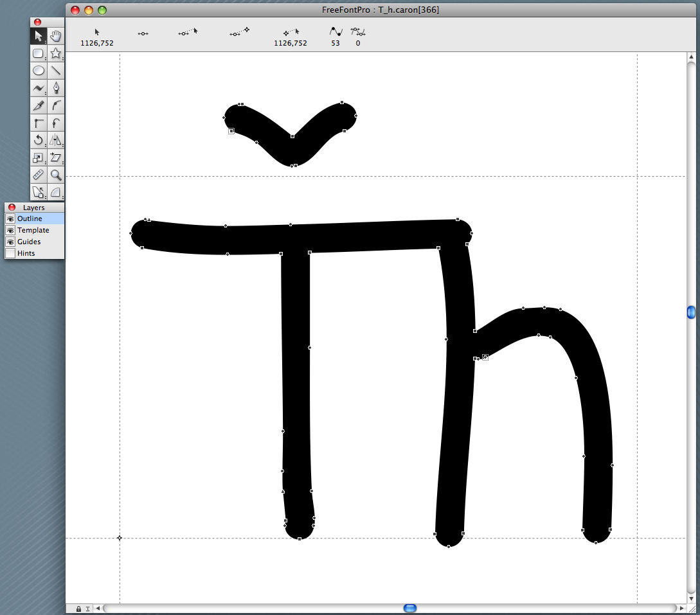This screenshot has width=700, height=615.
Task: Click the point count curve icon above 53
Action: [x=336, y=31]
